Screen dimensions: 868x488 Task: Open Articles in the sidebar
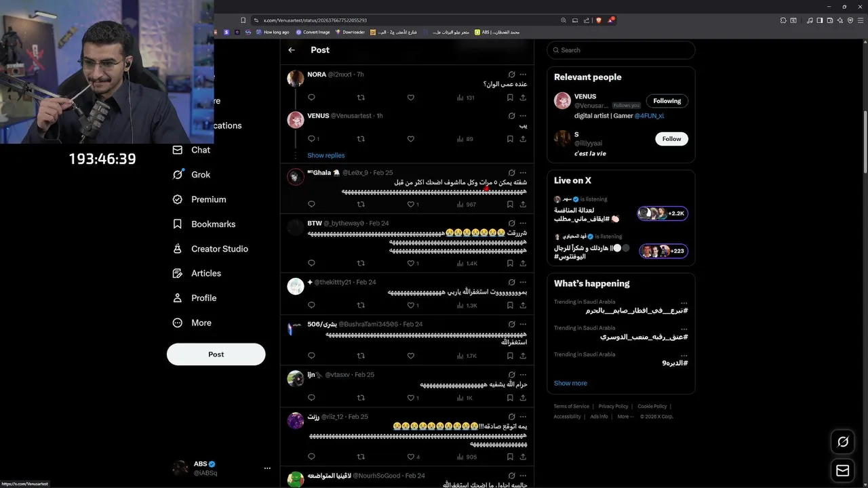click(x=197, y=273)
